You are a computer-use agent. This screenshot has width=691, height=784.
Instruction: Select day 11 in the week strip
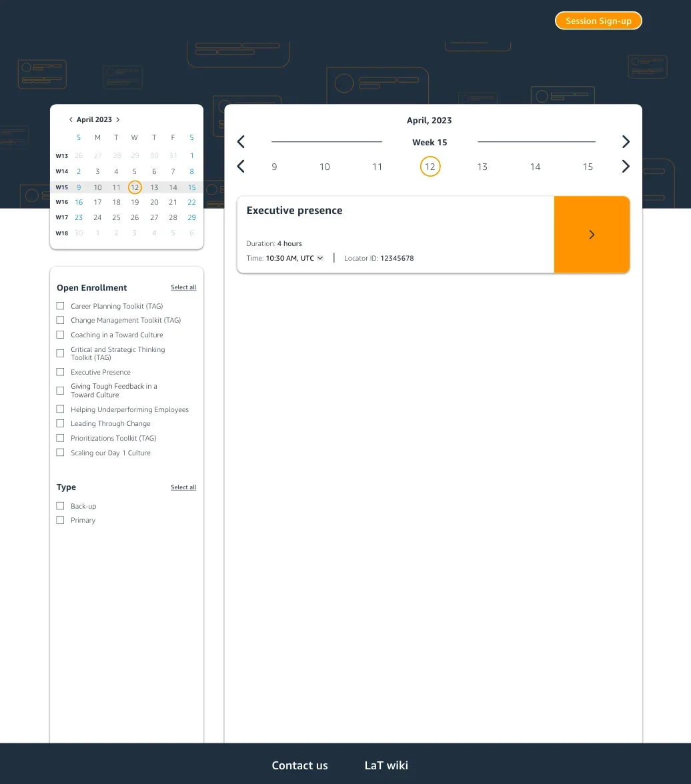378,167
